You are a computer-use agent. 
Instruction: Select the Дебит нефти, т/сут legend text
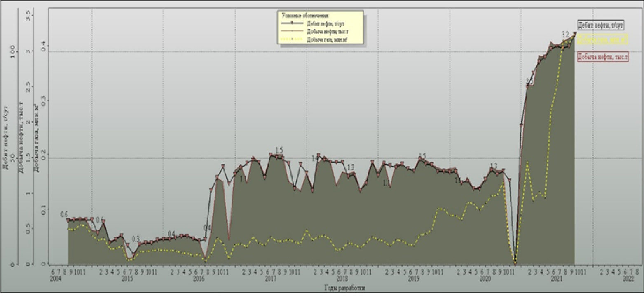click(x=325, y=23)
